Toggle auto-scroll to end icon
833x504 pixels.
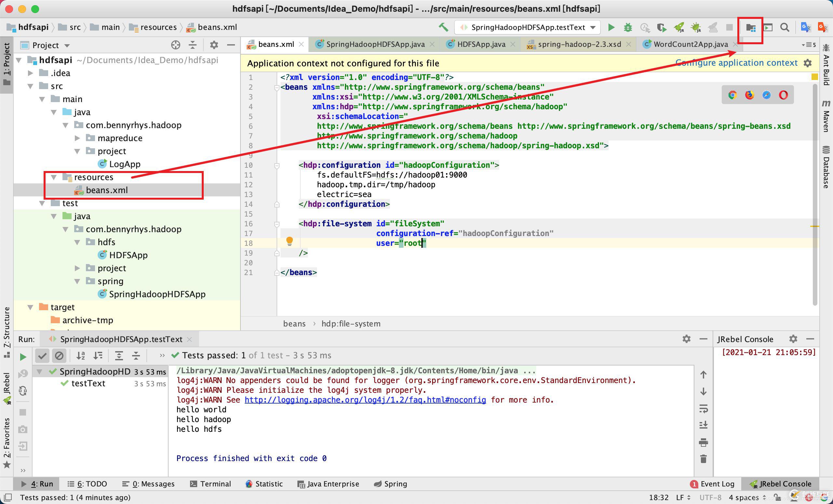pos(704,426)
